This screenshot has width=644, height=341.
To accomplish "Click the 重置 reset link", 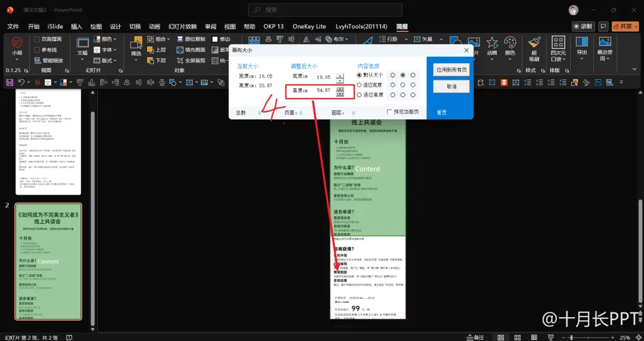I will coord(441,112).
